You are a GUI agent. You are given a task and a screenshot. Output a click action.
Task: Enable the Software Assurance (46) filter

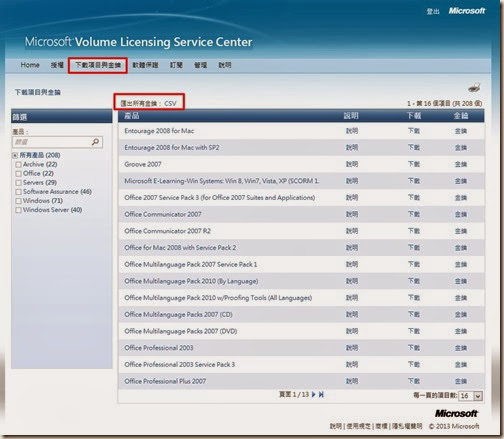[x=19, y=192]
